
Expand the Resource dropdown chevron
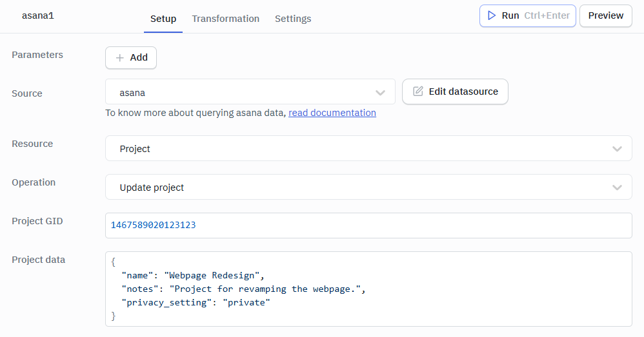click(x=617, y=149)
